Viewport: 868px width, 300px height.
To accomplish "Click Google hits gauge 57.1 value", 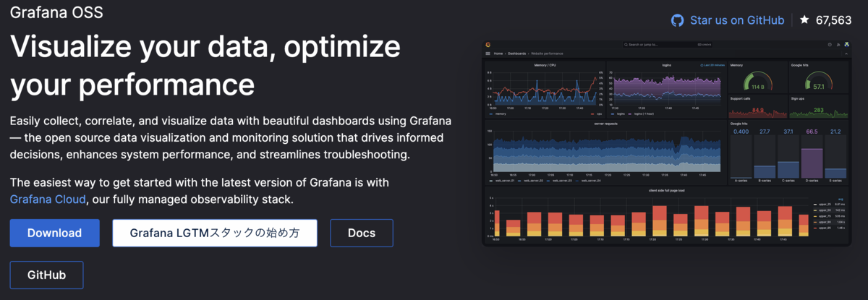I will pos(818,86).
